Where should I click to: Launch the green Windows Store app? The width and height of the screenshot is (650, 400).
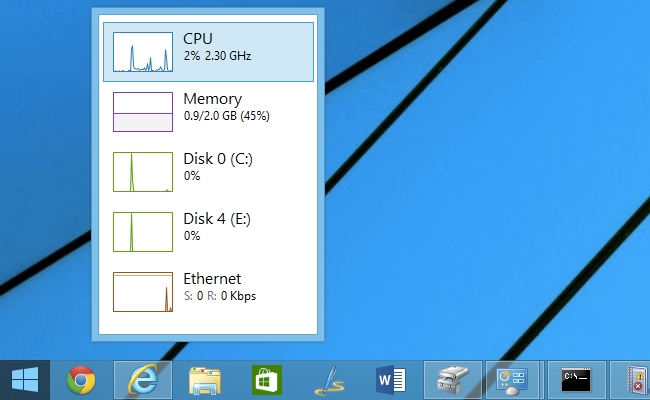(x=267, y=380)
